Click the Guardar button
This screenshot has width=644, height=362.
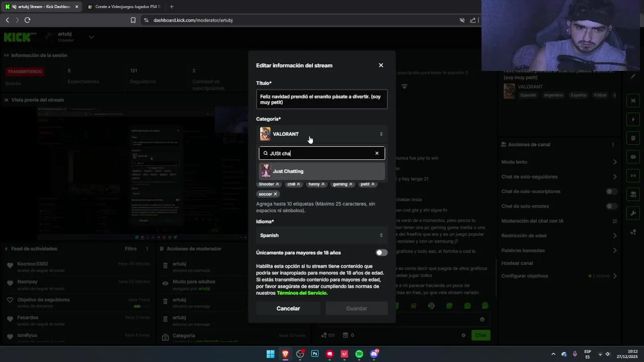357,308
